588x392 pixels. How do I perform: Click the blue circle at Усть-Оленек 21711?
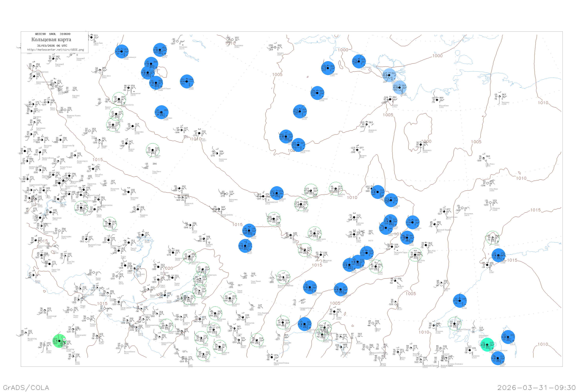(359, 61)
